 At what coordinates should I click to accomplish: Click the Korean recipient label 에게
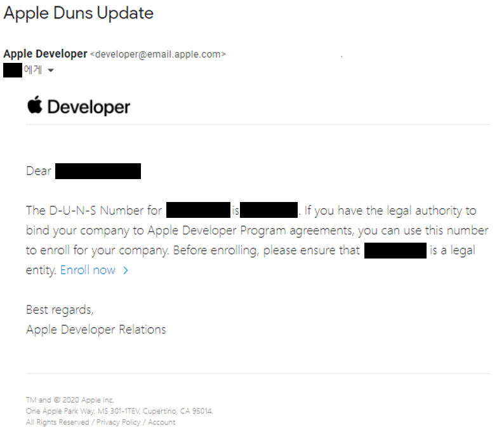tap(33, 69)
